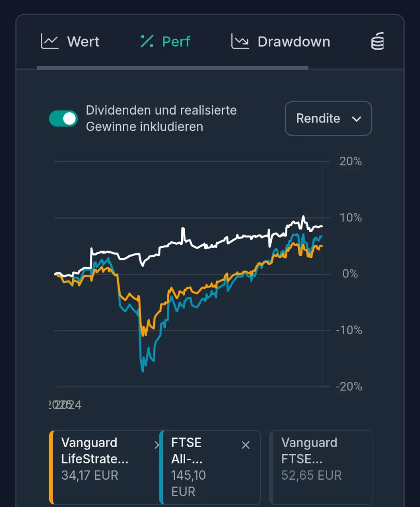420x507 pixels.
Task: Select the FTSE All- 145,10 EUR chip
Action: click(x=204, y=467)
